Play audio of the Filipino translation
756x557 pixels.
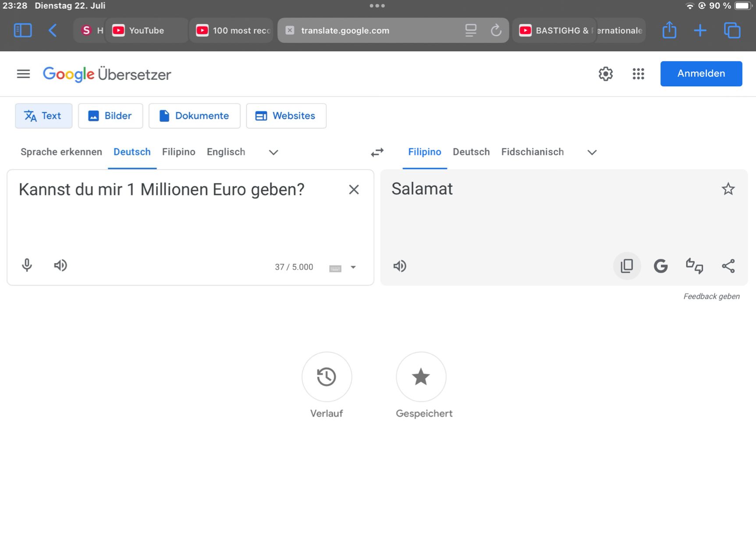[x=400, y=266]
